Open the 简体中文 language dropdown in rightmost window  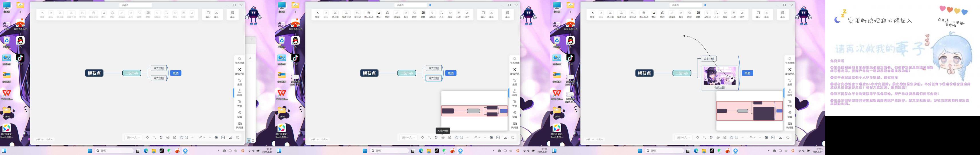(x=683, y=137)
